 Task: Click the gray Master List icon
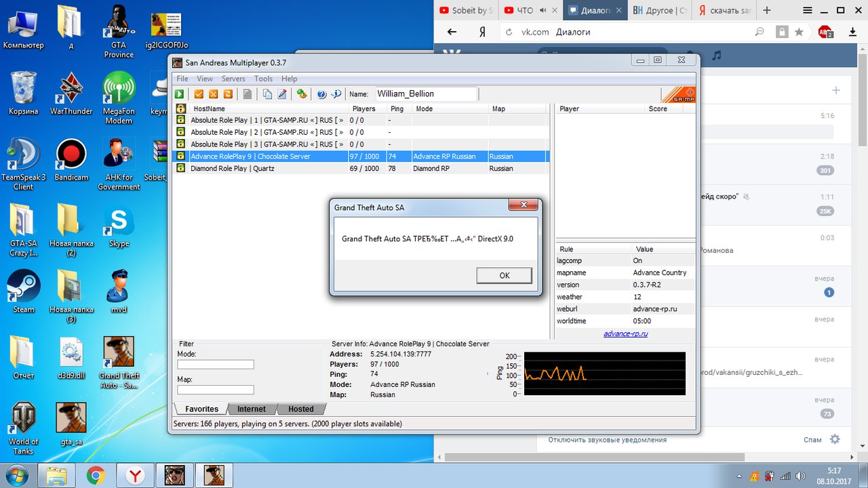pos(248,94)
